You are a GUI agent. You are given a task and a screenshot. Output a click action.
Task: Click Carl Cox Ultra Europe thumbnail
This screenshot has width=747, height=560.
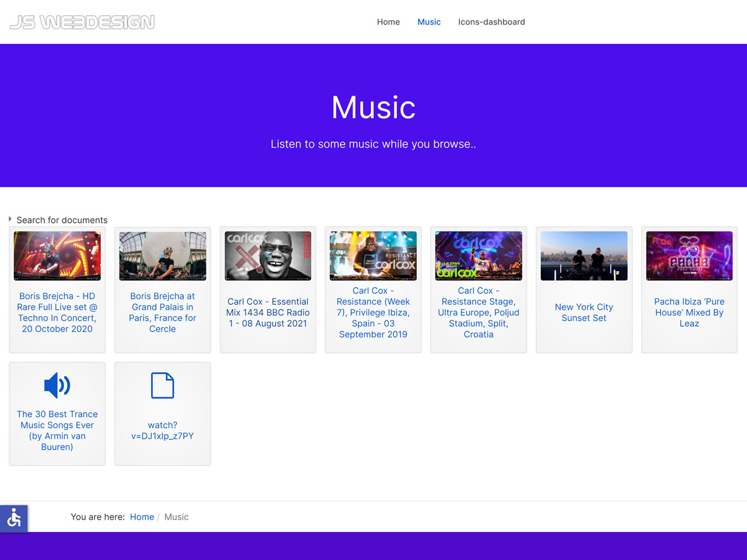[479, 256]
